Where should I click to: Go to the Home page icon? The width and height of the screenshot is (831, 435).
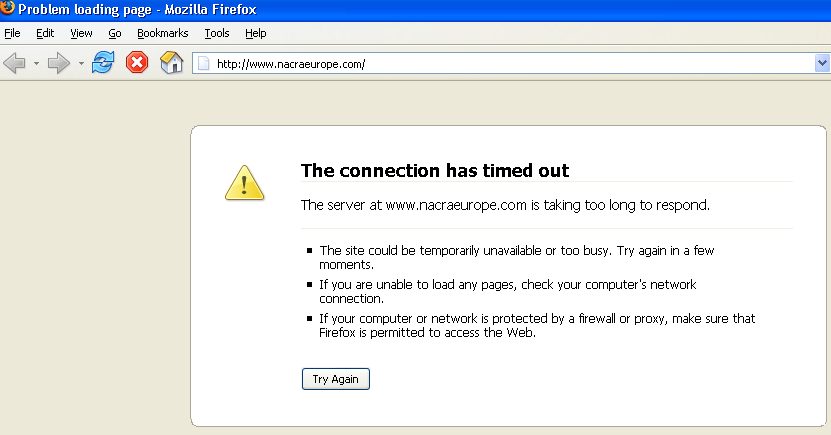[x=171, y=62]
